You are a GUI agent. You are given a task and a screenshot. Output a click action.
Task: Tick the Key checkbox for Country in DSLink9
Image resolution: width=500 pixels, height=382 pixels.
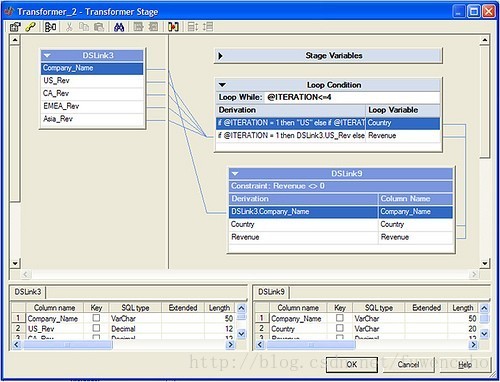pyautogui.click(x=340, y=328)
